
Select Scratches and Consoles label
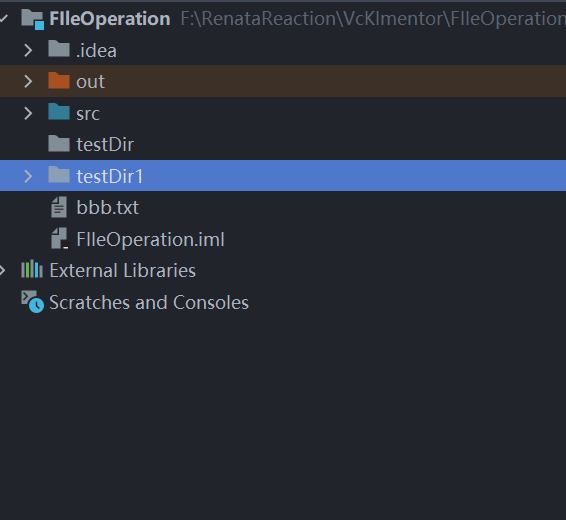149,302
